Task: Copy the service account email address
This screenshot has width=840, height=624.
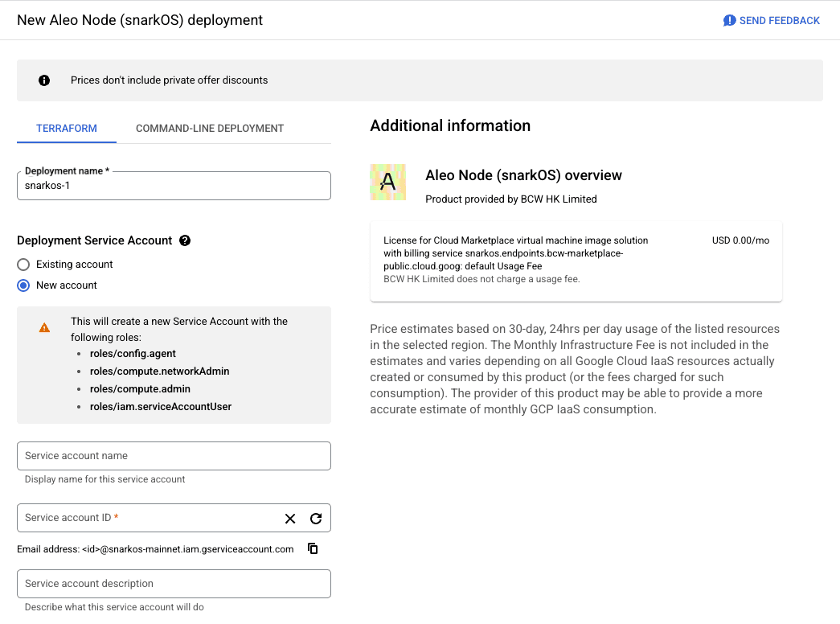Action: pos(313,549)
